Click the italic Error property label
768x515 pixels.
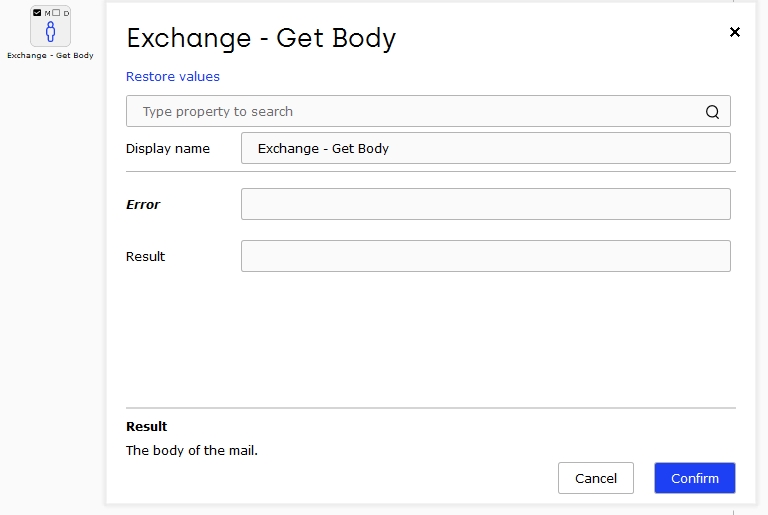coord(143,204)
